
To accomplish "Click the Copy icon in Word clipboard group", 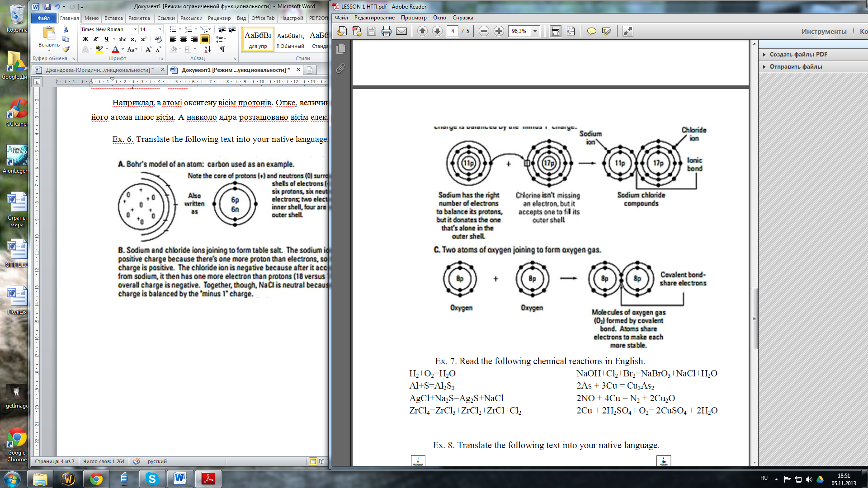I will click(x=66, y=39).
